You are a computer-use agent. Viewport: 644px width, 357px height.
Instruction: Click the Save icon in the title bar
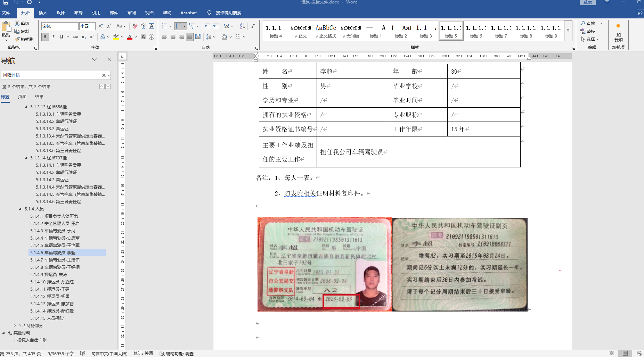(x=6, y=2)
